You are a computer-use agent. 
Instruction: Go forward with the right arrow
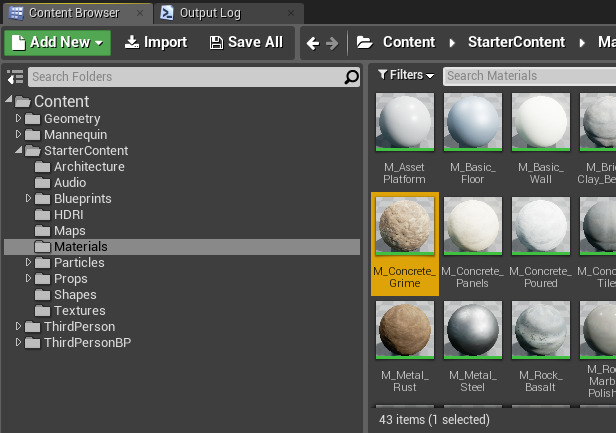coord(332,43)
